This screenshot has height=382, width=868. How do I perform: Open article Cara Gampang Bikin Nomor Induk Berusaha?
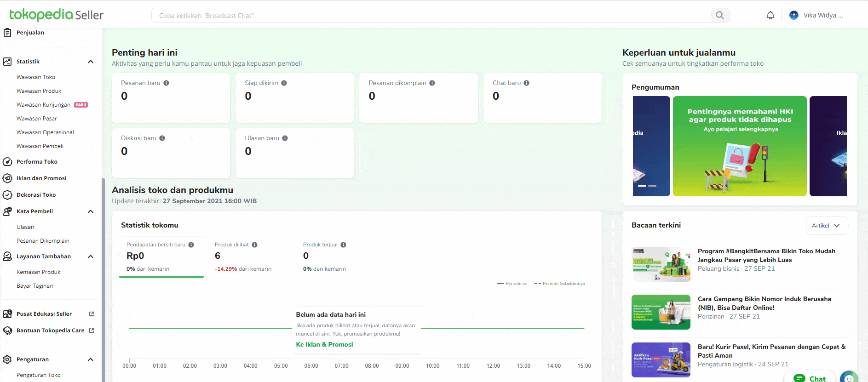(765, 303)
